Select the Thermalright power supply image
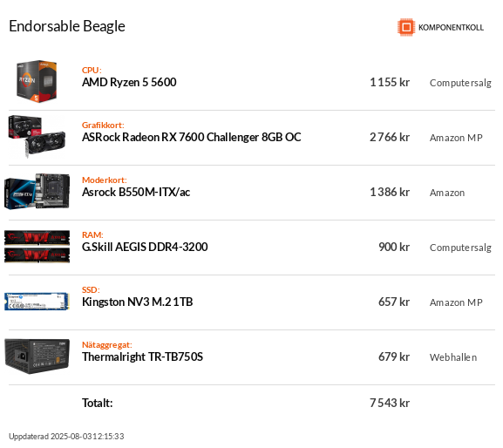The height and width of the screenshot is (448, 503). [x=37, y=356]
